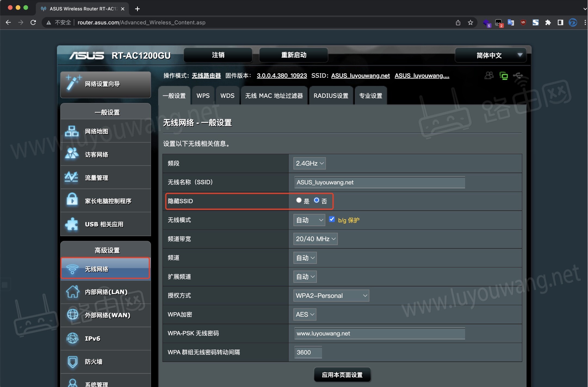This screenshot has width=588, height=387.
Task: Switch to the RADIUS设置 tab
Action: pyautogui.click(x=331, y=95)
